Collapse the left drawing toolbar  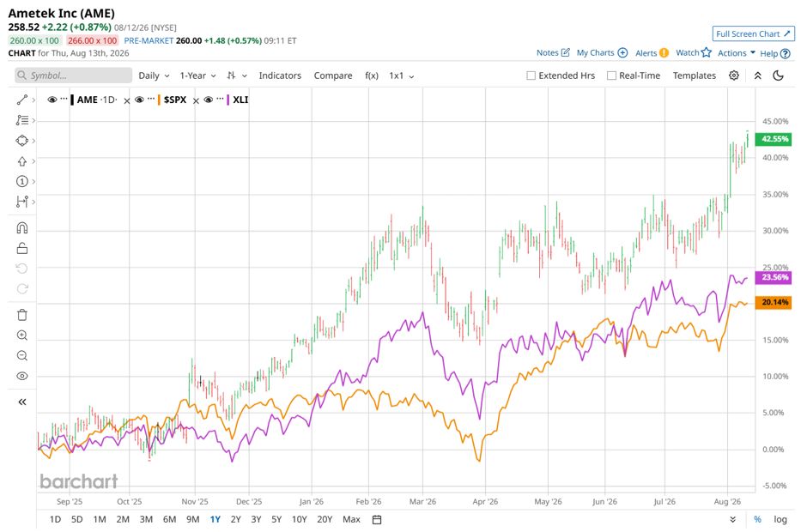click(x=22, y=402)
